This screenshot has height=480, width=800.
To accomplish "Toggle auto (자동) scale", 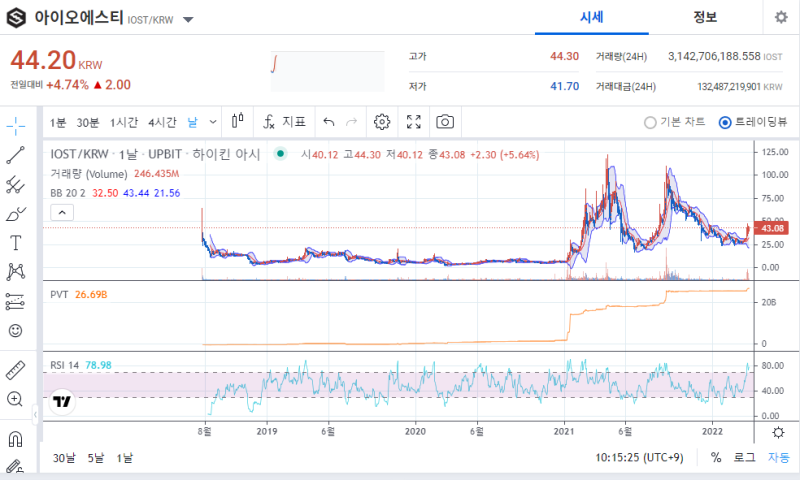I will [779, 458].
